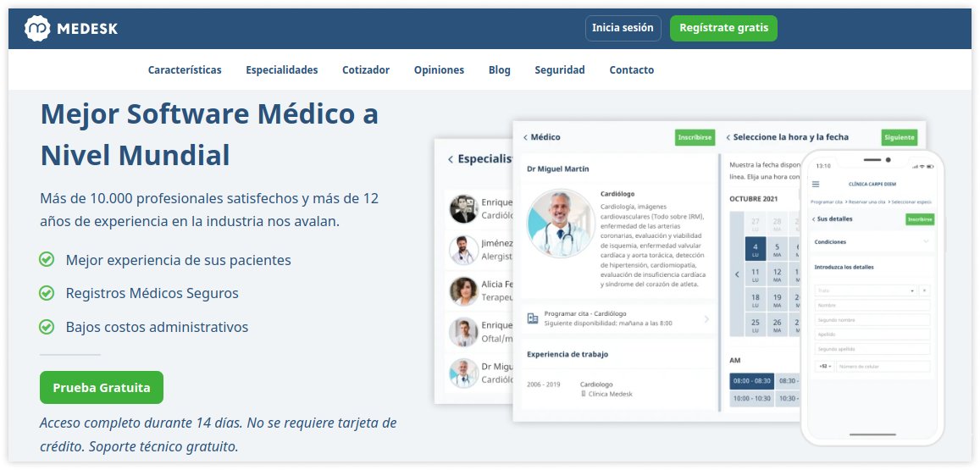980x470 pixels.
Task: Click back chevron beside Seleccione la hora y la fecha
Action: [x=728, y=137]
